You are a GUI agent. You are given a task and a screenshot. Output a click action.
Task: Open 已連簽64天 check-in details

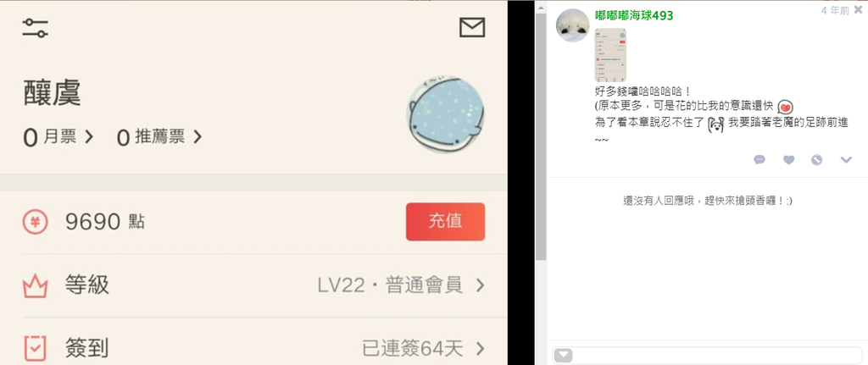tap(423, 348)
